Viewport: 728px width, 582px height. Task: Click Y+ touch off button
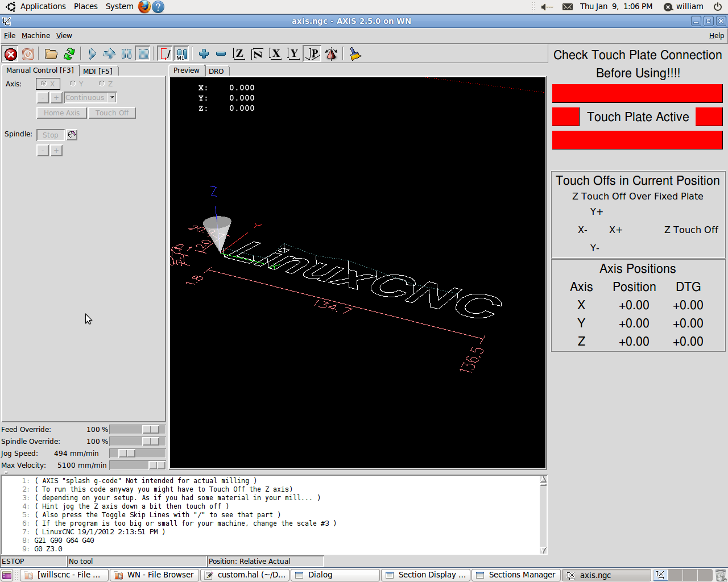pyautogui.click(x=597, y=211)
